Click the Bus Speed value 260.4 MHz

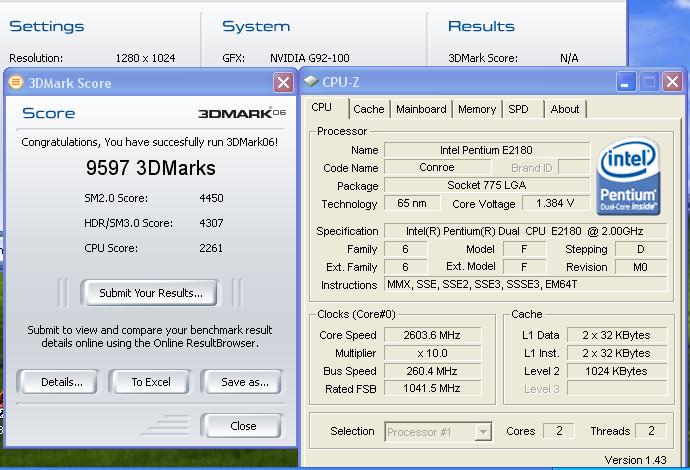click(432, 371)
